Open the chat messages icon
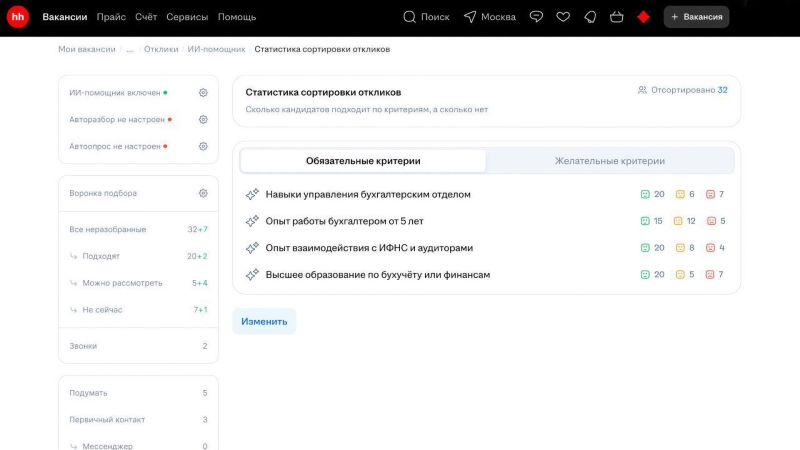The height and width of the screenshot is (450, 800). point(536,17)
